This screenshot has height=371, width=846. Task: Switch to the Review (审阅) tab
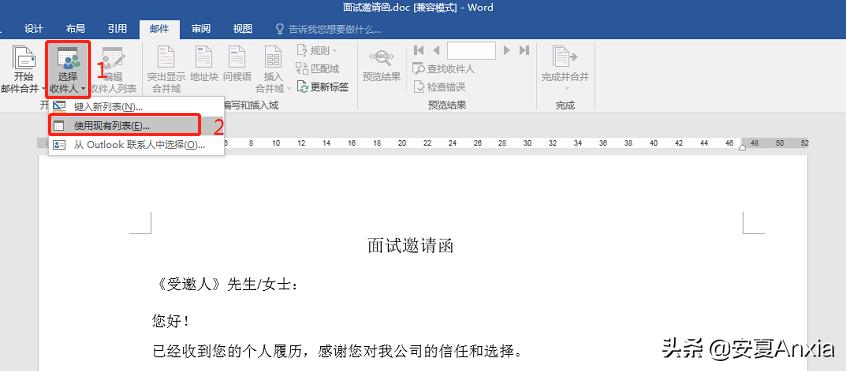click(x=201, y=29)
